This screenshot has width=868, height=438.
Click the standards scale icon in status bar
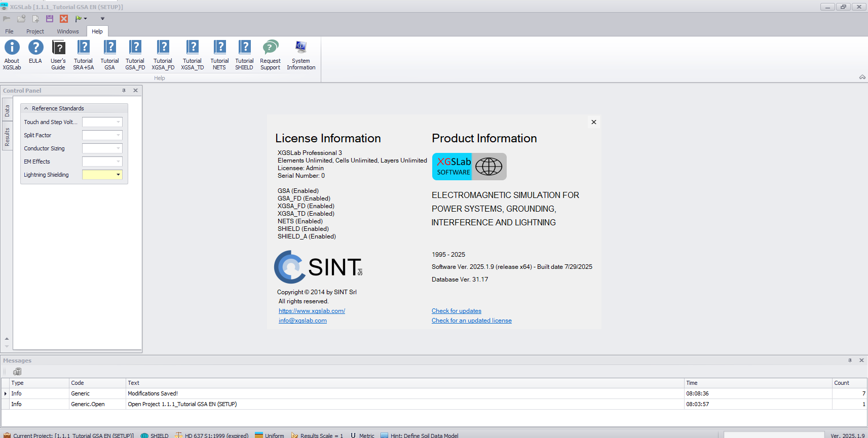click(178, 435)
